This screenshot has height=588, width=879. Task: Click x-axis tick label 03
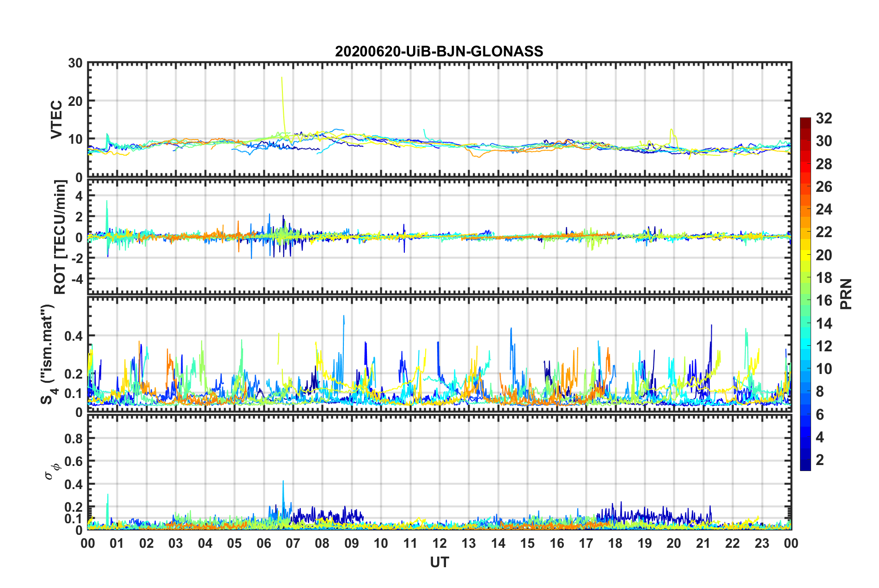176,543
